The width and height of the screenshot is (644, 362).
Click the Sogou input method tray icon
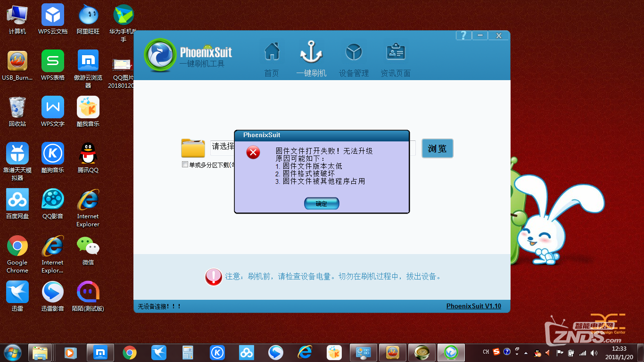click(496, 352)
